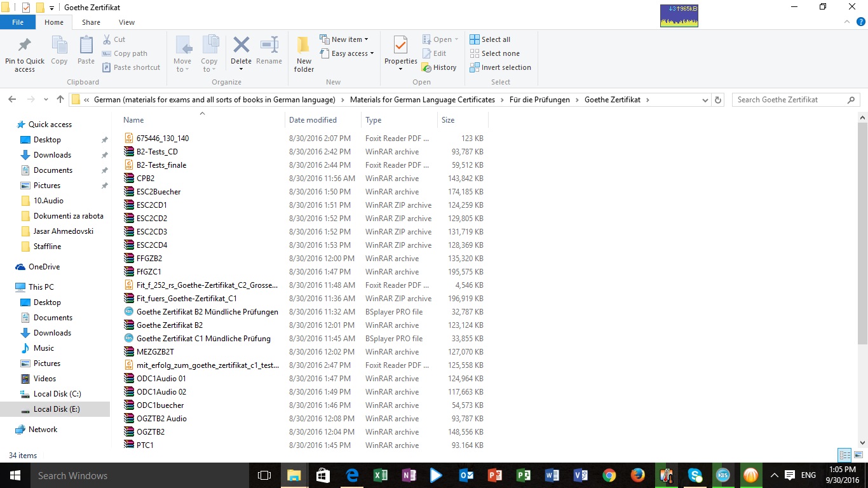This screenshot has width=868, height=488.
Task: Open Music under This PC
Action: [x=43, y=348]
